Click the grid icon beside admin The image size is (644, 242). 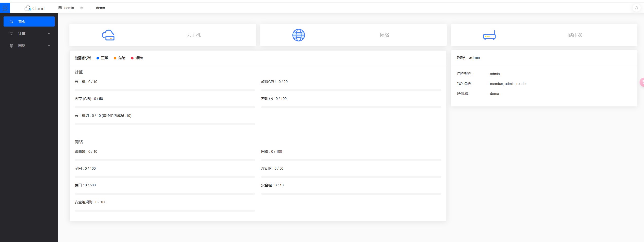60,8
